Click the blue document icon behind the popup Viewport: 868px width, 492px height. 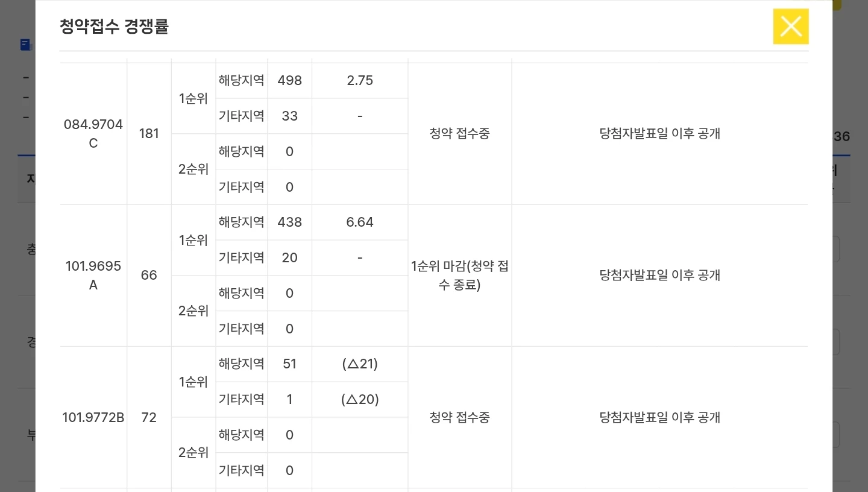[x=25, y=45]
